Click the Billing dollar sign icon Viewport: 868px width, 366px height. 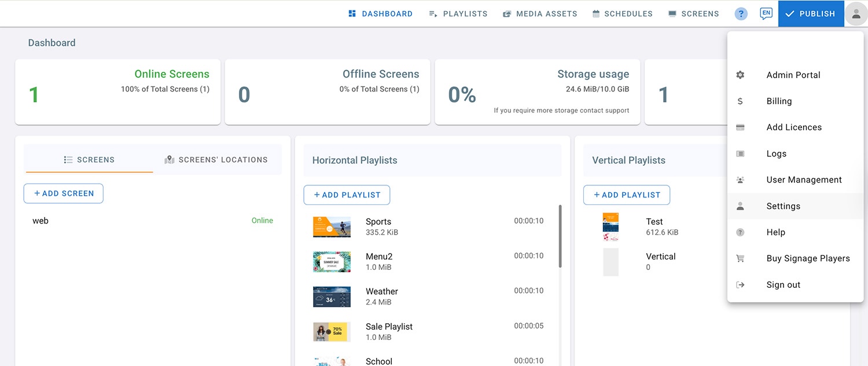[740, 101]
